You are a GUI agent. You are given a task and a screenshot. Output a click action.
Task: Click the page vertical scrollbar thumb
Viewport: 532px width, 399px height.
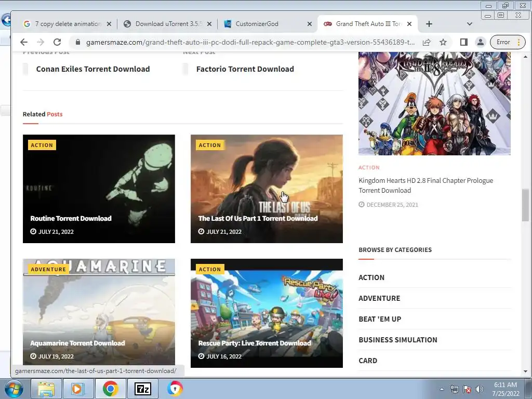[525, 205]
